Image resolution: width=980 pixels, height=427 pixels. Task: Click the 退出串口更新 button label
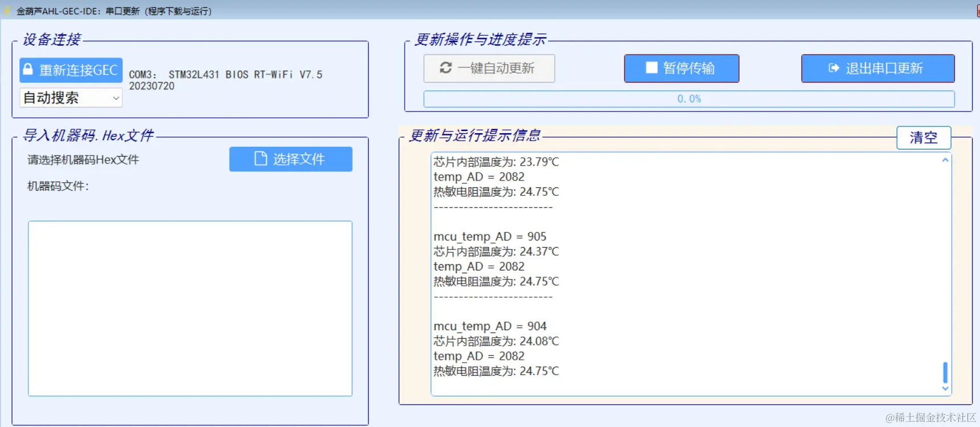884,68
